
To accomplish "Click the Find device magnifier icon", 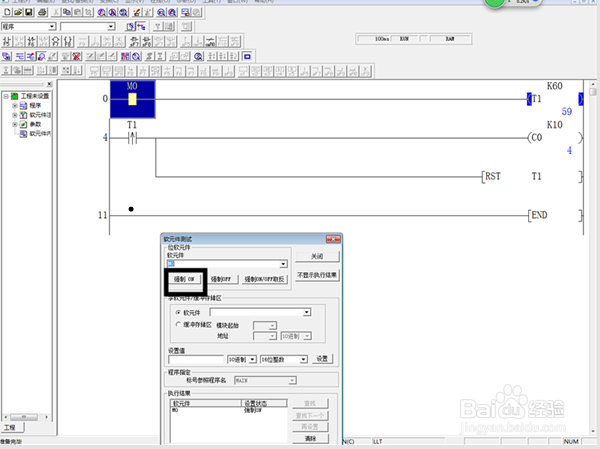I will tap(102, 12).
